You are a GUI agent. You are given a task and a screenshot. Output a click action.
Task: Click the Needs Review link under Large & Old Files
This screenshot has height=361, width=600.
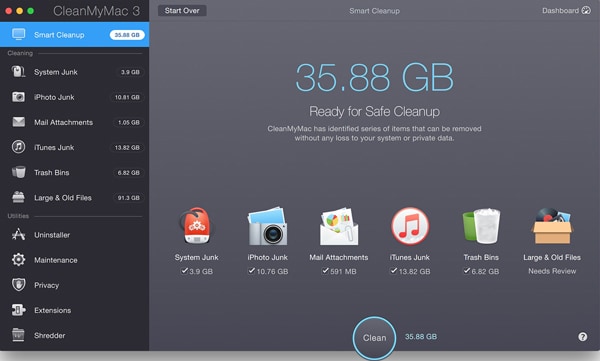click(x=552, y=271)
